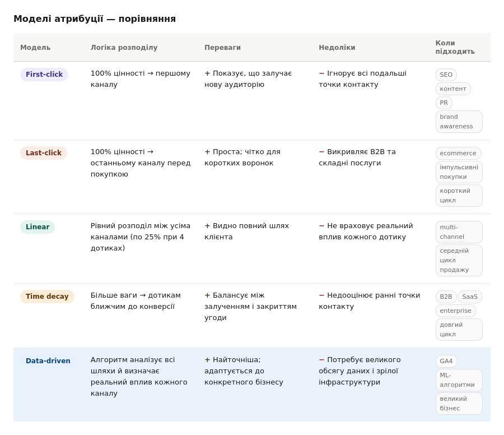The width and height of the screenshot is (504, 435).
Task: Click the enterprise tag
Action: click(x=455, y=311)
